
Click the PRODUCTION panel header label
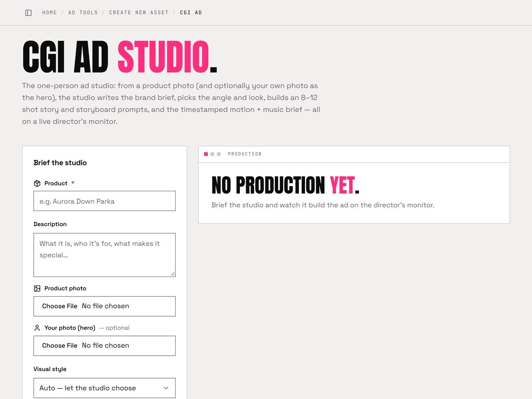245,154
